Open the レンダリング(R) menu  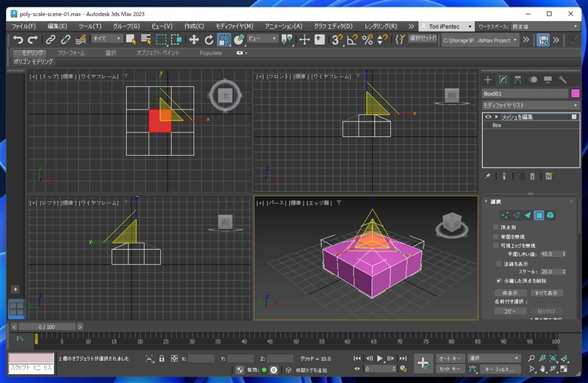[x=381, y=26]
